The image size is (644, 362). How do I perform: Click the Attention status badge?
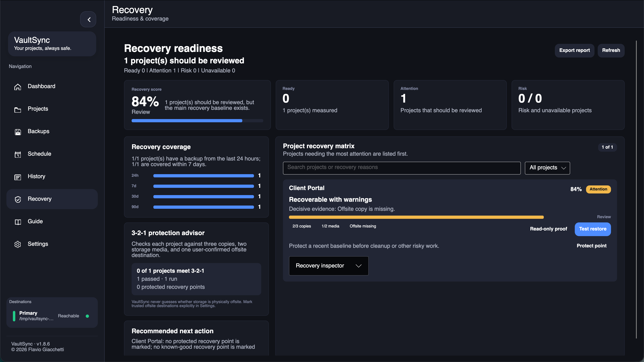point(598,189)
